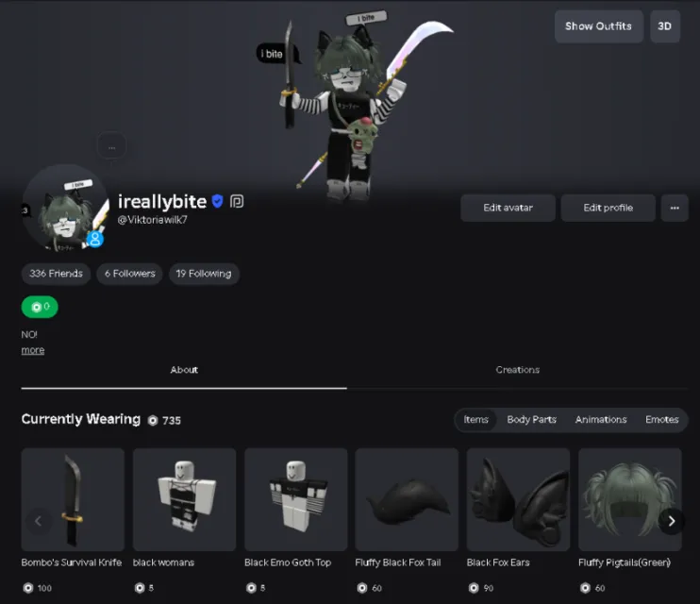The height and width of the screenshot is (604, 700).
Task: Click the copy icon beside the display name
Action: tap(237, 201)
